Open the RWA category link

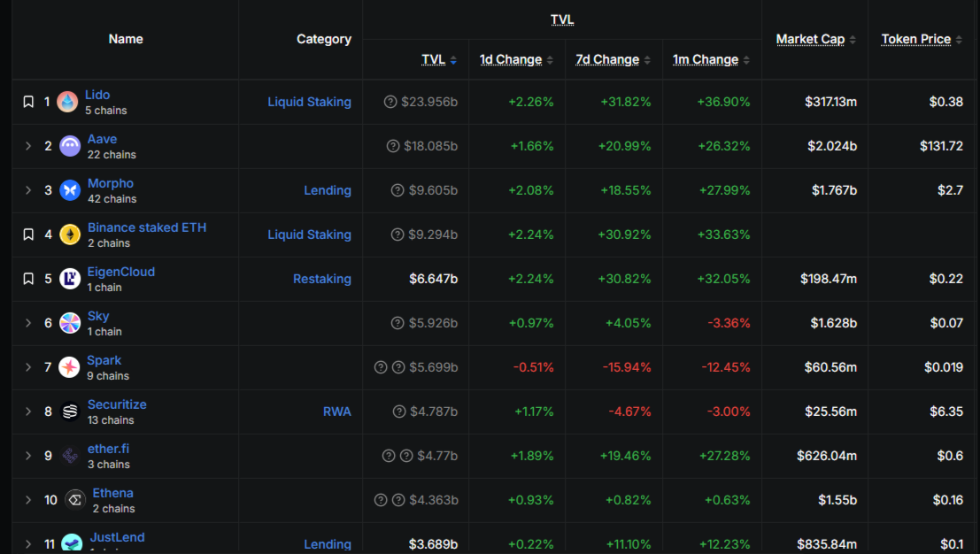click(x=337, y=412)
